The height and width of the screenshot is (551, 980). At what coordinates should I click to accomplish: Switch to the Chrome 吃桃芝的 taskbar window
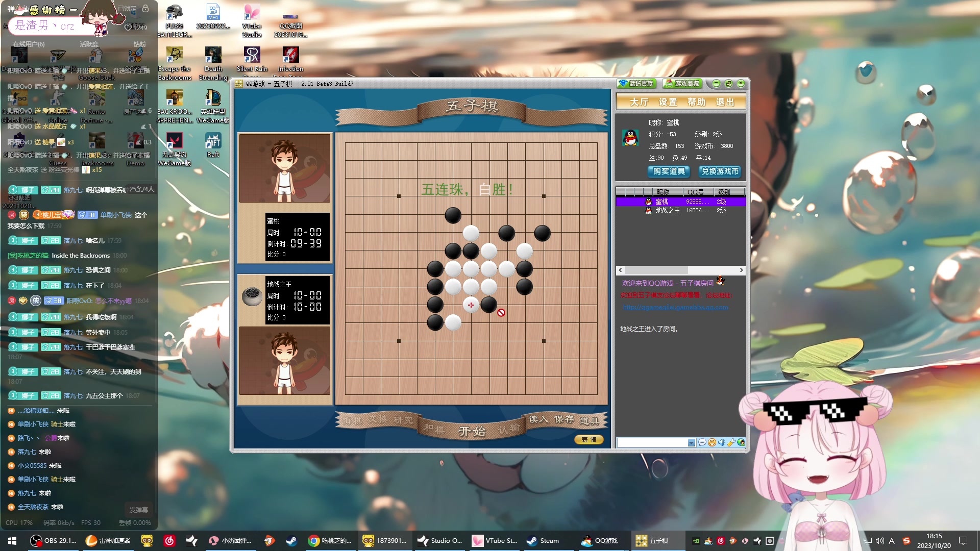point(330,541)
